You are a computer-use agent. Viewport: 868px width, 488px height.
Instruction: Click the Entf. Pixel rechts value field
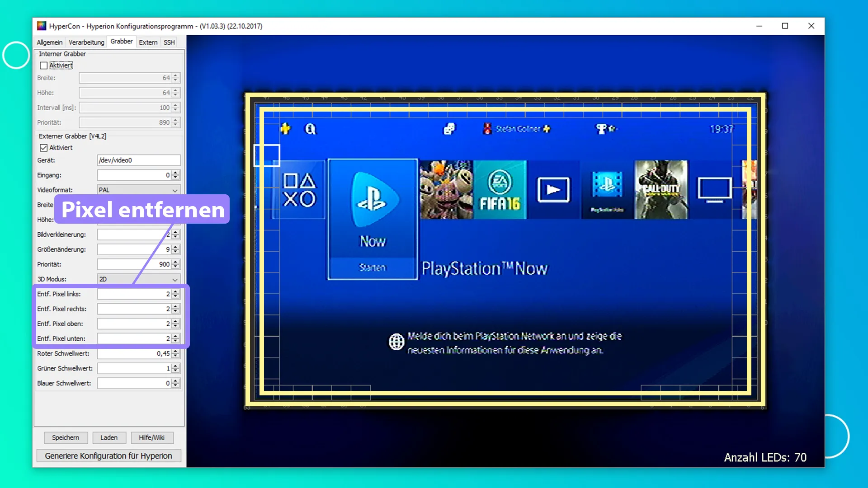[x=134, y=309]
